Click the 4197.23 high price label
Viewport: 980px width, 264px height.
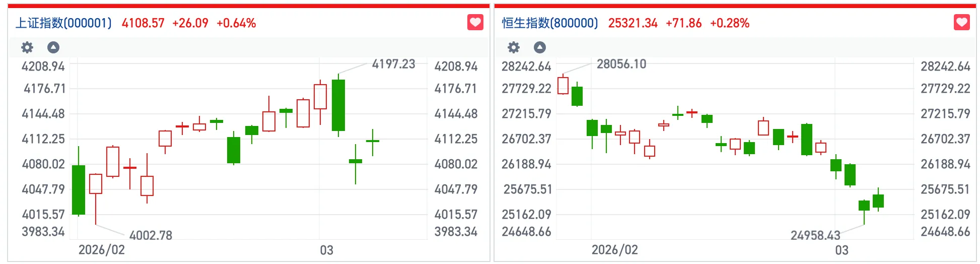pyautogui.click(x=393, y=64)
